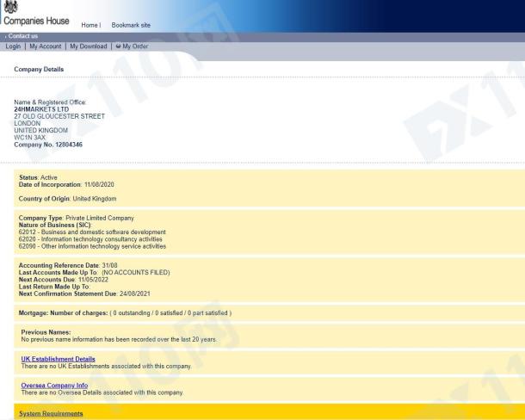Click Next Confirmation Statement Due 24/08/2021
525x420 pixels.
84,293
